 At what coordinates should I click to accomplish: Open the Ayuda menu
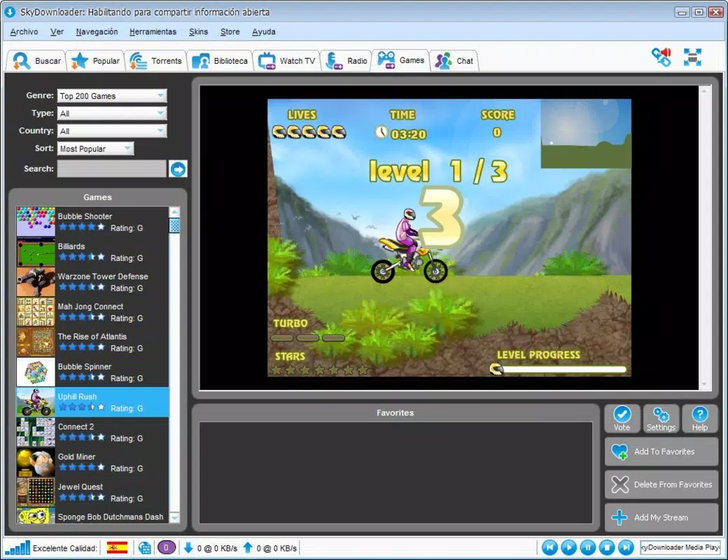point(264,31)
